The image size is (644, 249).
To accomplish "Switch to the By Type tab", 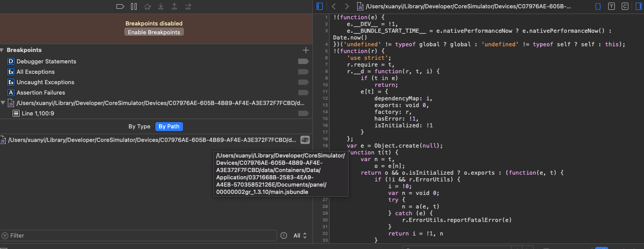I will [x=139, y=126].
